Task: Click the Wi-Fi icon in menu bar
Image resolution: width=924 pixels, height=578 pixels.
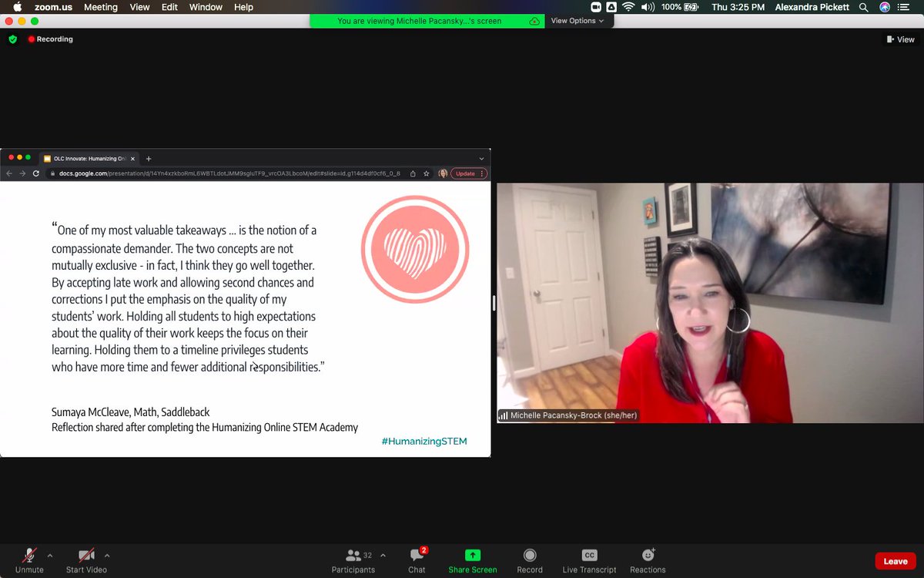Action: point(629,7)
